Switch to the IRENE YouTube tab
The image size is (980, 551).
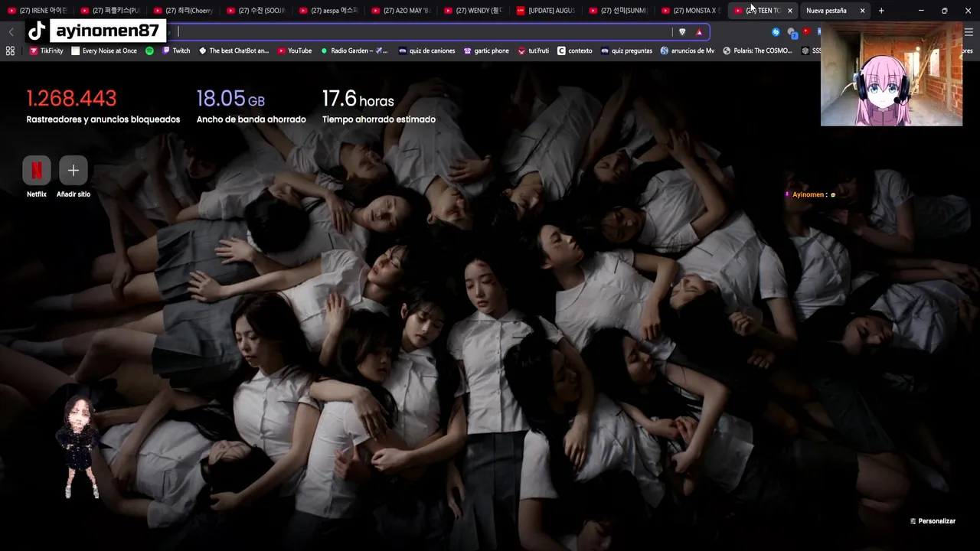click(x=38, y=11)
